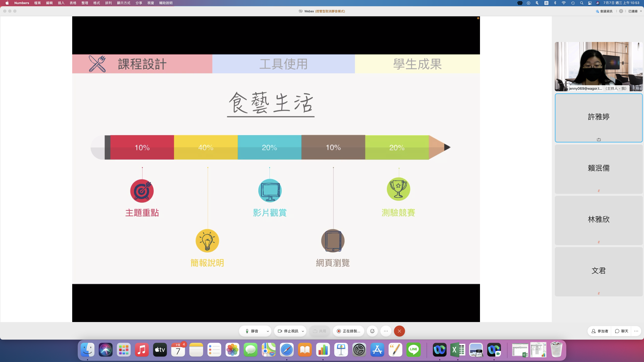Expand video options arrow next to 停止視訊
644x362 pixels.
coord(303,331)
